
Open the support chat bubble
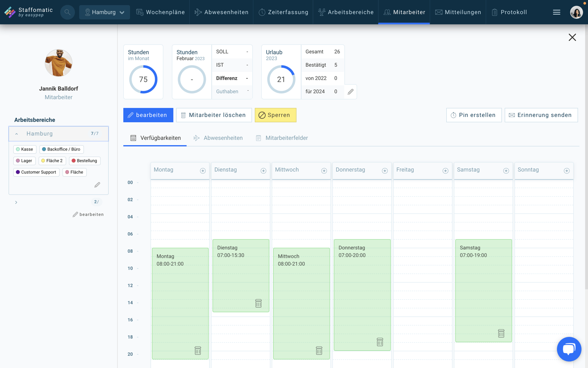pos(569,349)
